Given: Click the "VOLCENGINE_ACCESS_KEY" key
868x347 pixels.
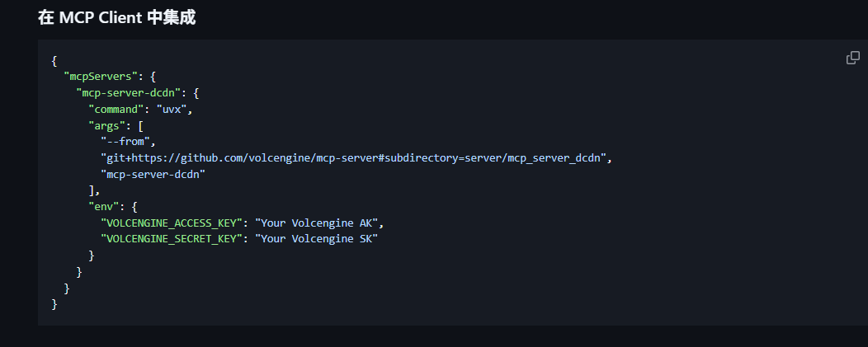Looking at the screenshot, I should point(172,223).
